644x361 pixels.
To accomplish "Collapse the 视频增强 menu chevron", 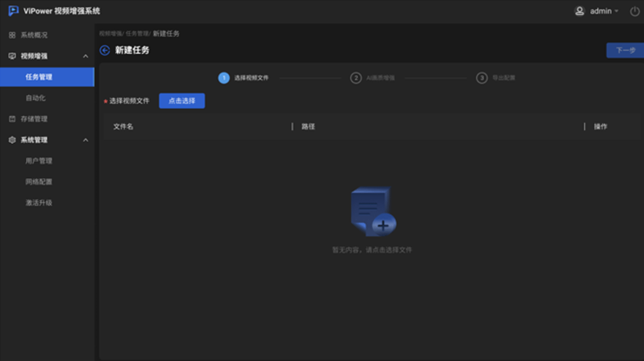I will (x=86, y=56).
